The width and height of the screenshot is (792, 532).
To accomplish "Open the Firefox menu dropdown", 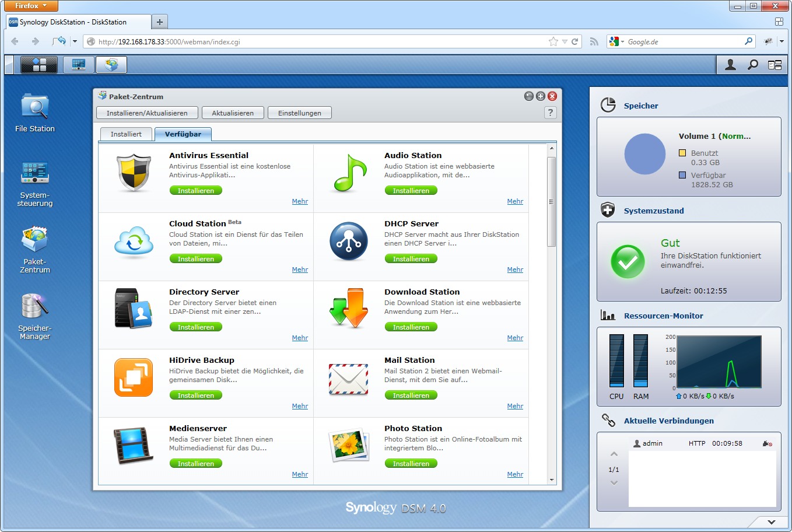I will coord(31,6).
